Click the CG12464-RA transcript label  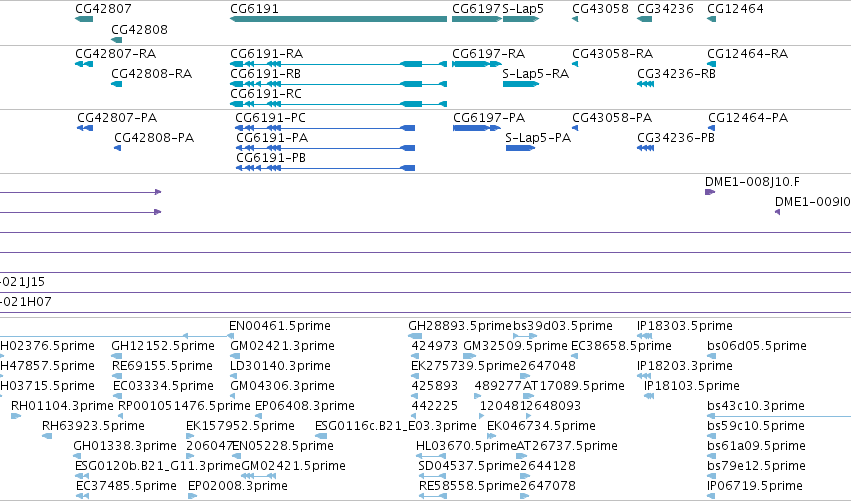pyautogui.click(x=747, y=54)
